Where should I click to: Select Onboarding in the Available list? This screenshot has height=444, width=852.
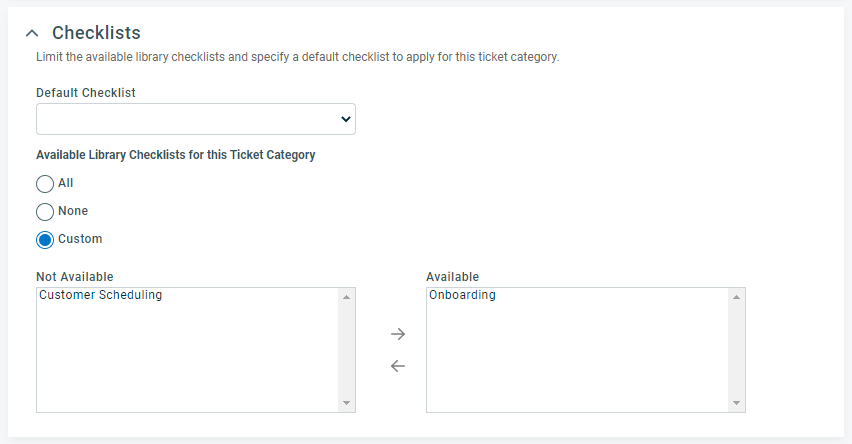(x=462, y=295)
